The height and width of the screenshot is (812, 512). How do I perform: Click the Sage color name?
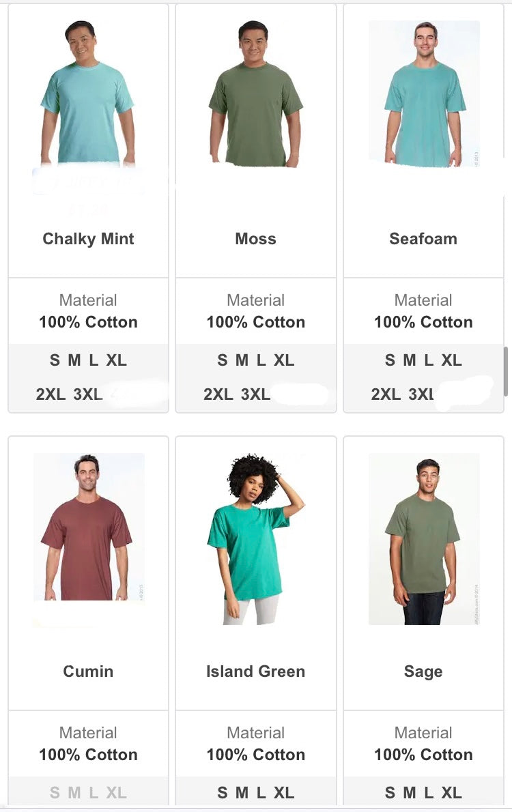423,671
